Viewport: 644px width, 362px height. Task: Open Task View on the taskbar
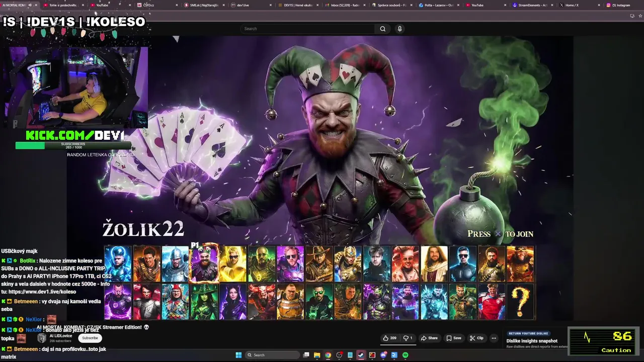click(306, 355)
